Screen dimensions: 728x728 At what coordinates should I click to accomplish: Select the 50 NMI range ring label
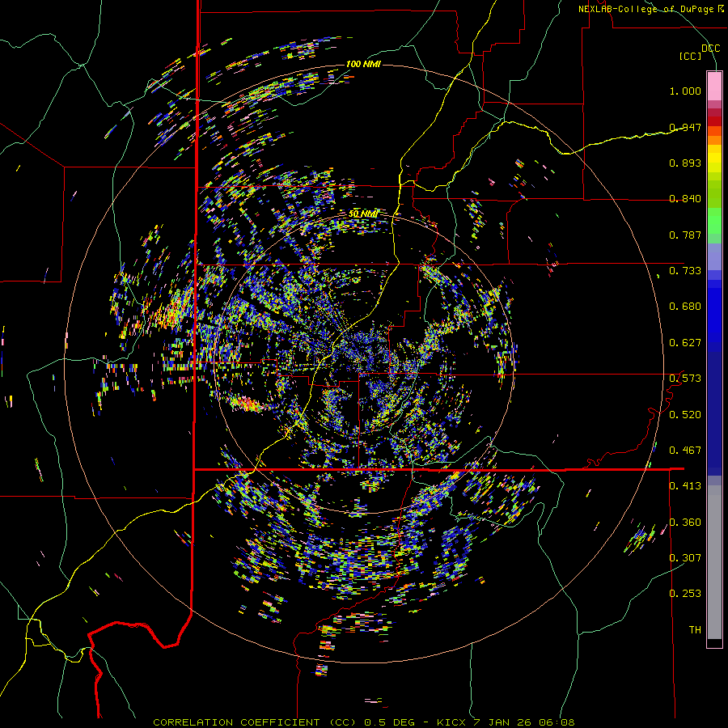[x=363, y=214]
